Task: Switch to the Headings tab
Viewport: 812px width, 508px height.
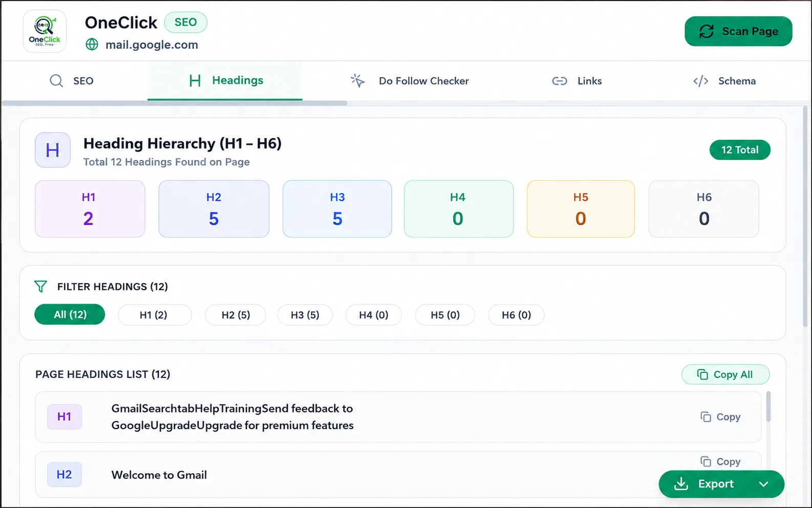Action: click(x=225, y=80)
